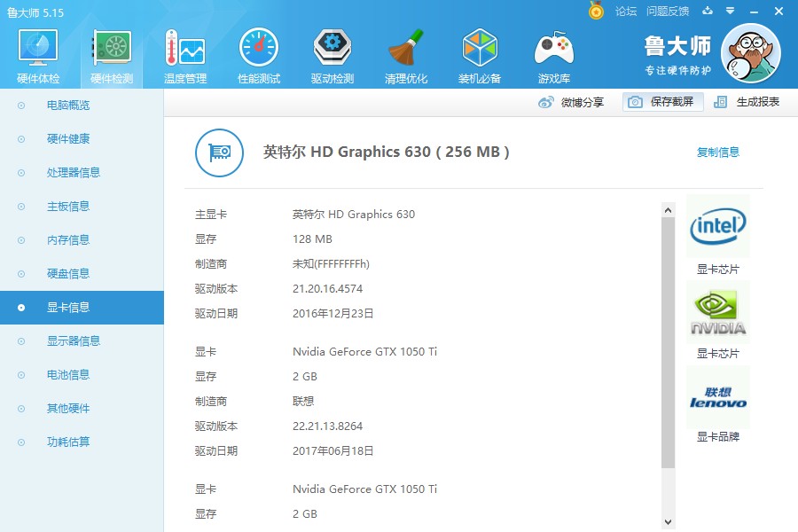Select 硬盘信息 in sidebar
This screenshot has height=532, width=798.
click(82, 274)
